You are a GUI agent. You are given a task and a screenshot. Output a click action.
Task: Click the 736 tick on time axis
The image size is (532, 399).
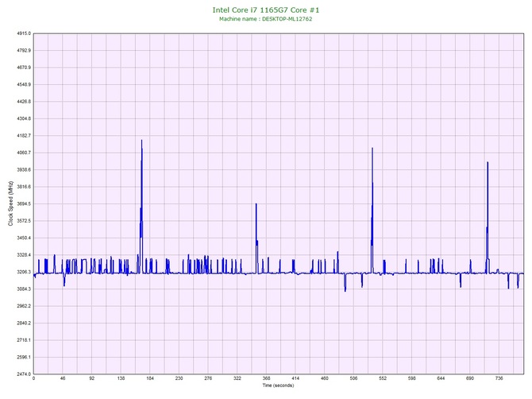(x=499, y=378)
